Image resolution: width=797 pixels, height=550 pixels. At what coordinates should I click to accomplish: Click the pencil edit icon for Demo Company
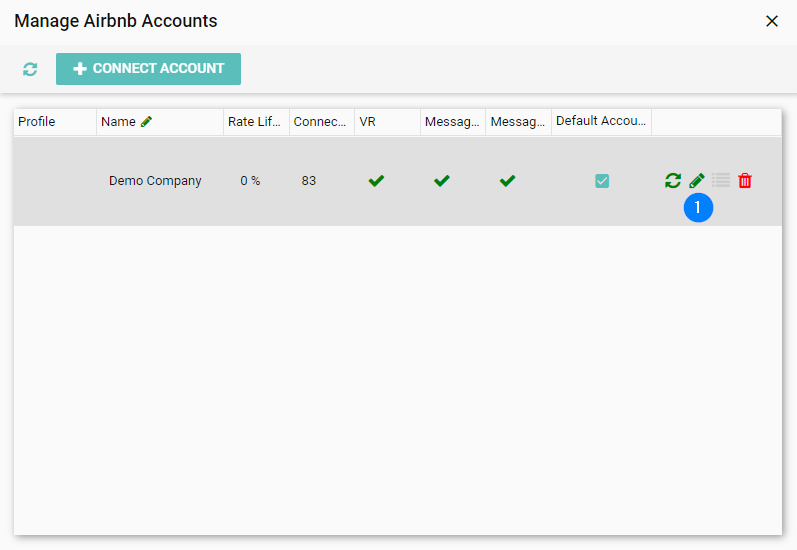[x=697, y=181]
